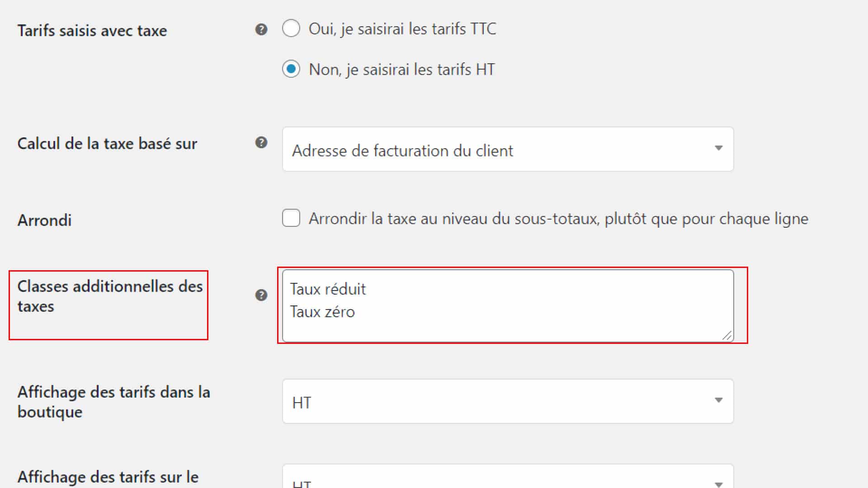Image resolution: width=868 pixels, height=488 pixels.
Task: Open the partially visible HT dropdown at bottom
Action: coord(508,476)
